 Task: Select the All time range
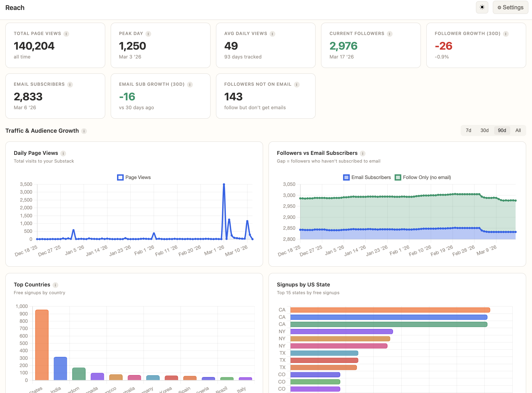click(518, 130)
